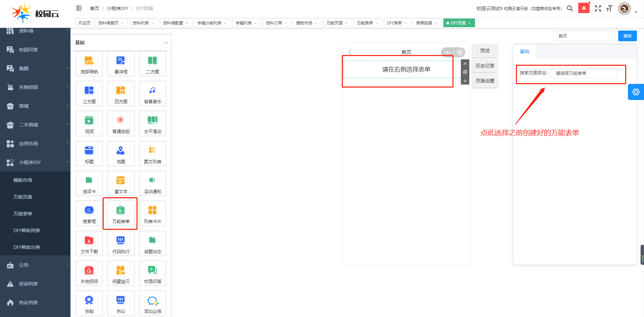Add the 搜索框 component
644x317 pixels.
coord(89,213)
